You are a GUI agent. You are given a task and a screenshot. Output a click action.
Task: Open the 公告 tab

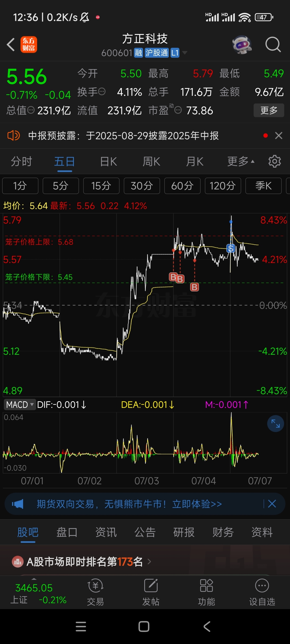145,532
